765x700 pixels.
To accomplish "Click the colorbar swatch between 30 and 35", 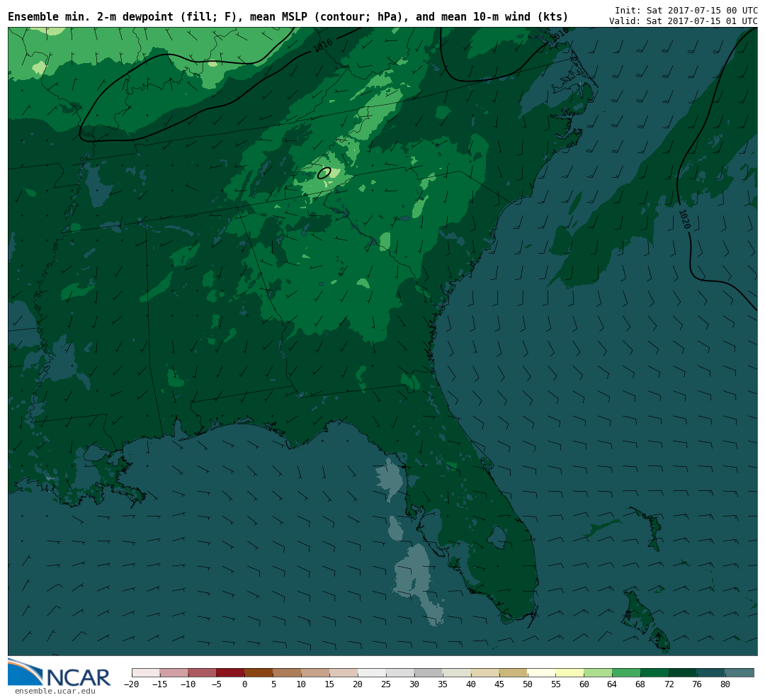I will pos(429,672).
